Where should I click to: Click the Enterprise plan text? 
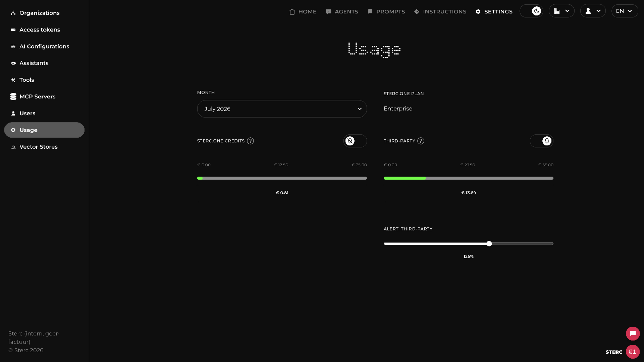pyautogui.click(x=398, y=108)
